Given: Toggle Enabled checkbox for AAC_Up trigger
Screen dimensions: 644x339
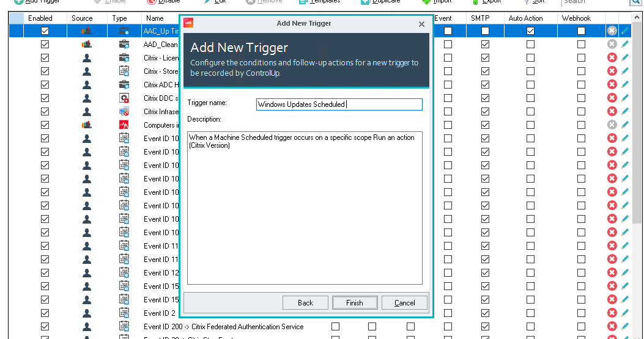Looking at the screenshot, I should tap(45, 31).
